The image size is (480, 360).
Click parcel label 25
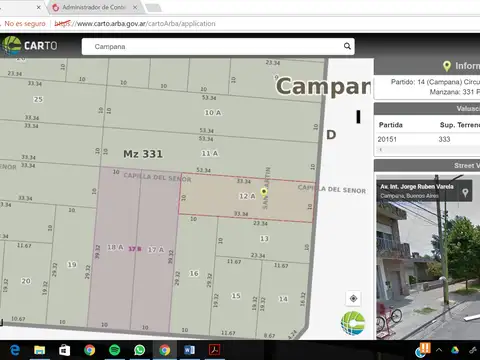coord(38,99)
